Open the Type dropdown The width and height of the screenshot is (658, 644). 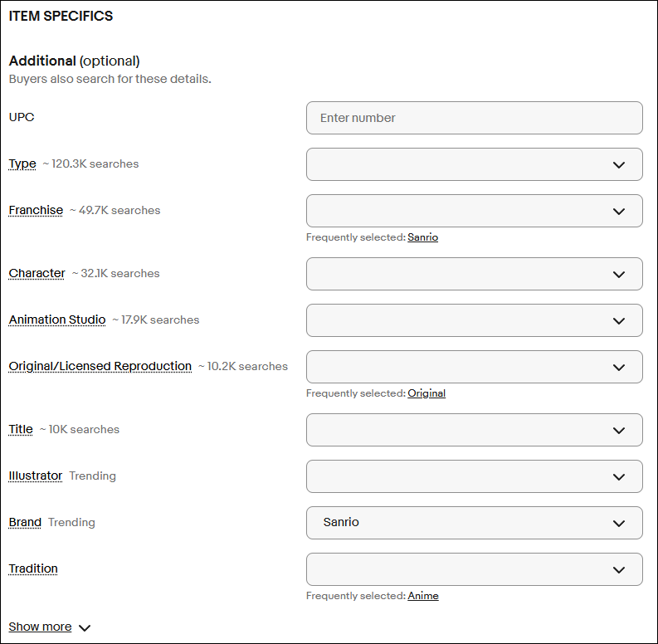pos(474,164)
